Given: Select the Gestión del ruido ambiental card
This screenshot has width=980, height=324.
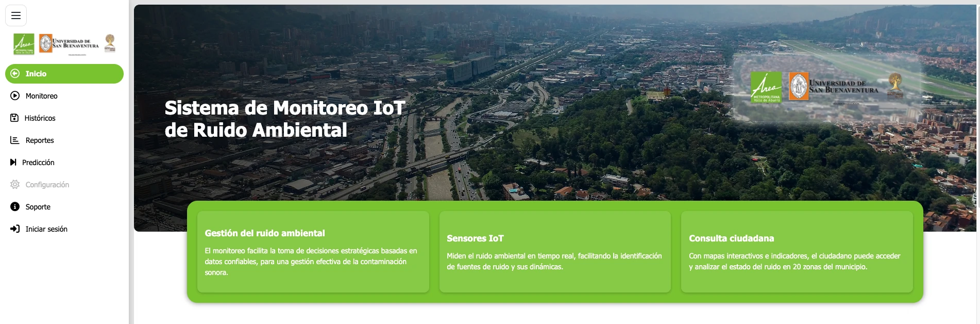Looking at the screenshot, I should pos(313,252).
